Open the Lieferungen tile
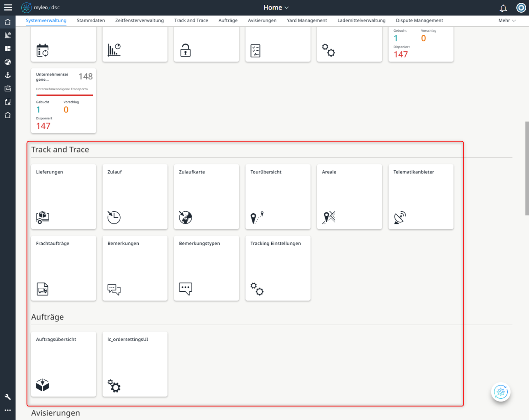The width and height of the screenshot is (529, 420). pyautogui.click(x=64, y=197)
